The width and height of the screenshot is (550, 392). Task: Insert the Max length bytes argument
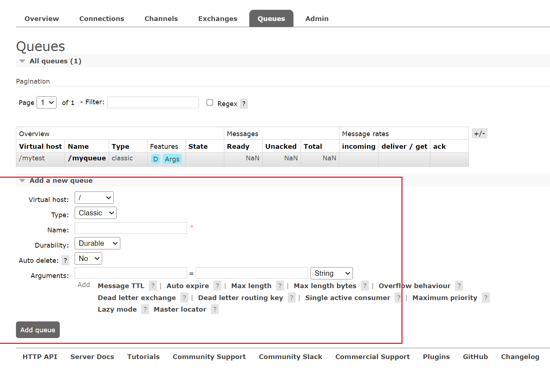325,286
